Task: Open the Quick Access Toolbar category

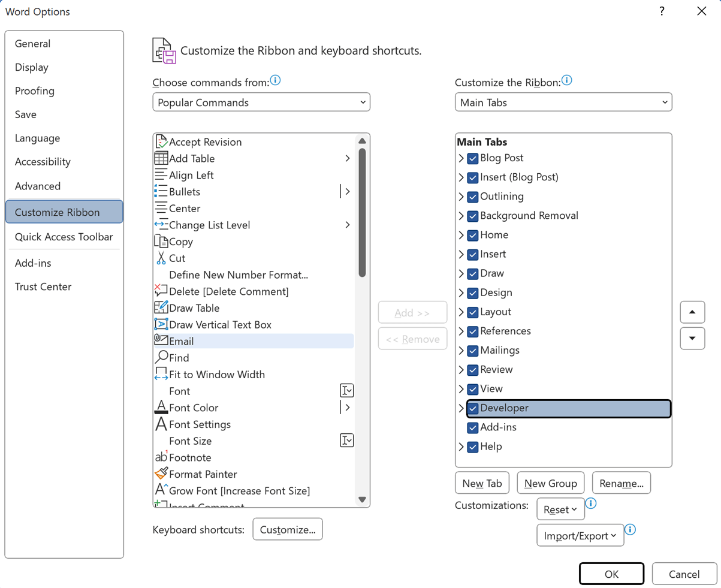Action: (x=64, y=237)
